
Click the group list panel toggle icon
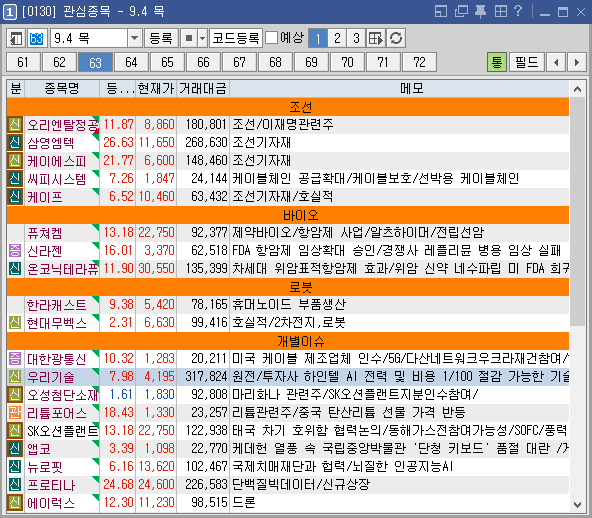(x=16, y=38)
